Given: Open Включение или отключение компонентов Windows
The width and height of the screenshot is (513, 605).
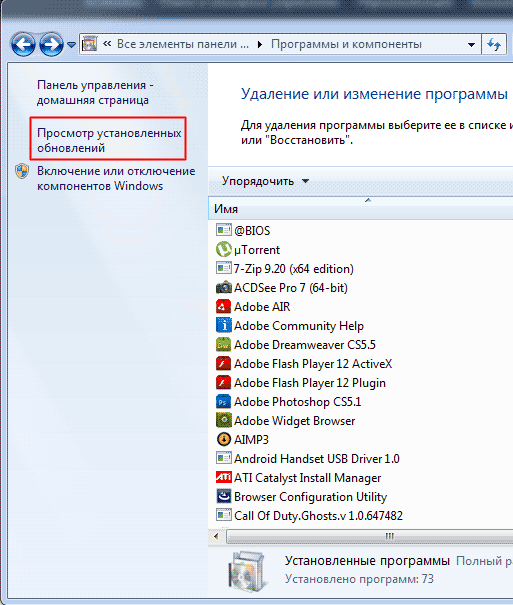Looking at the screenshot, I should (x=116, y=178).
